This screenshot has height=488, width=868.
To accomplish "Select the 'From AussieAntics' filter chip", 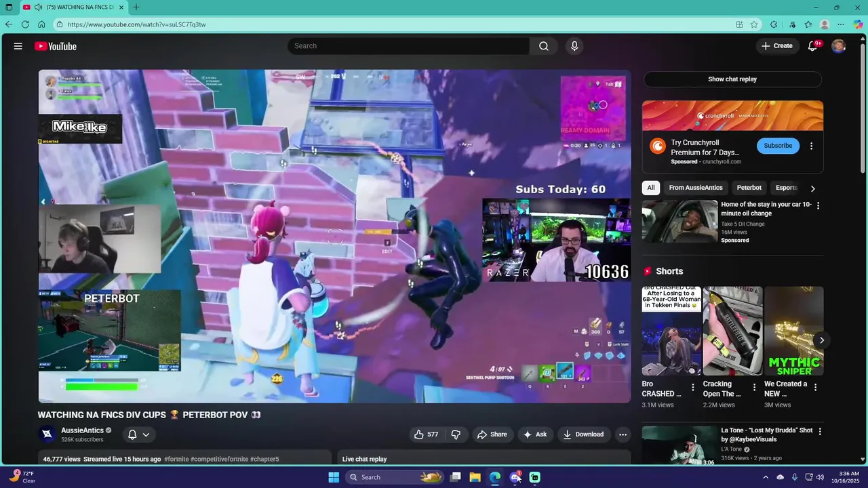I will click(x=696, y=188).
